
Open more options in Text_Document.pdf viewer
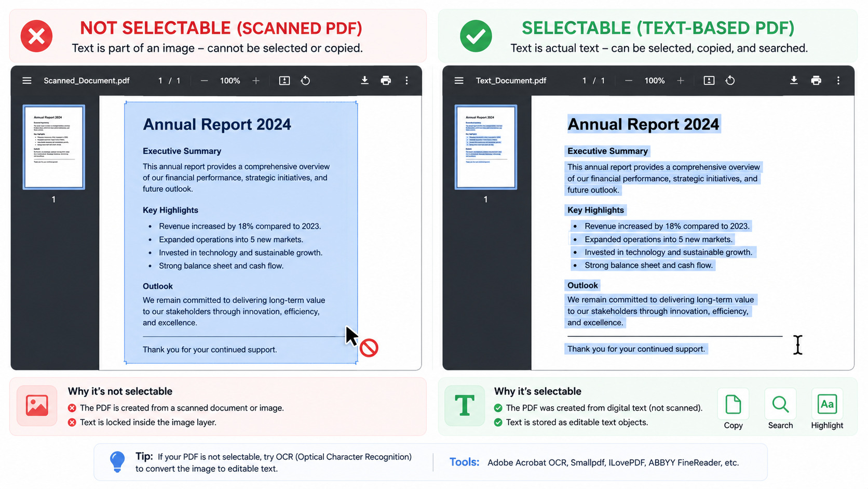click(x=838, y=81)
